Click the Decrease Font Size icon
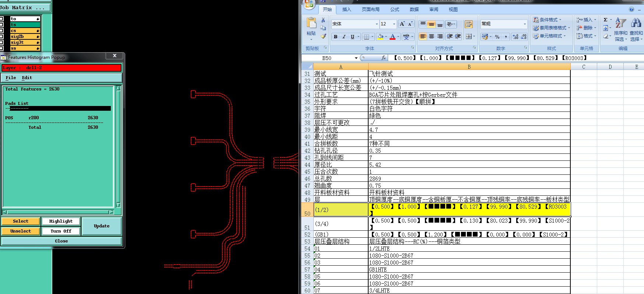 pyautogui.click(x=410, y=24)
